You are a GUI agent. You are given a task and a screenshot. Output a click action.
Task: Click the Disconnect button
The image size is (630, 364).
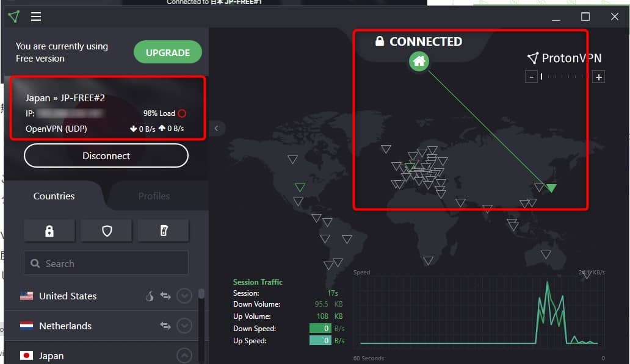tap(106, 155)
